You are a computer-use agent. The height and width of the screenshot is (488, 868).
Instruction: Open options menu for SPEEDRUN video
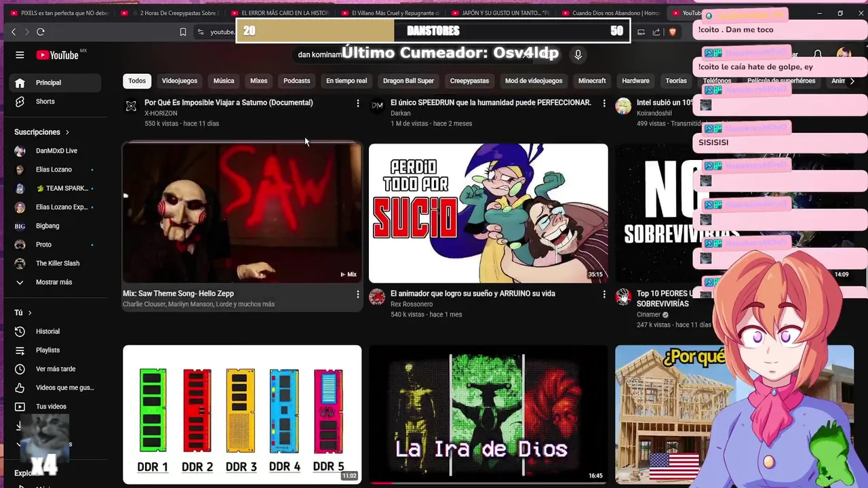pos(604,103)
